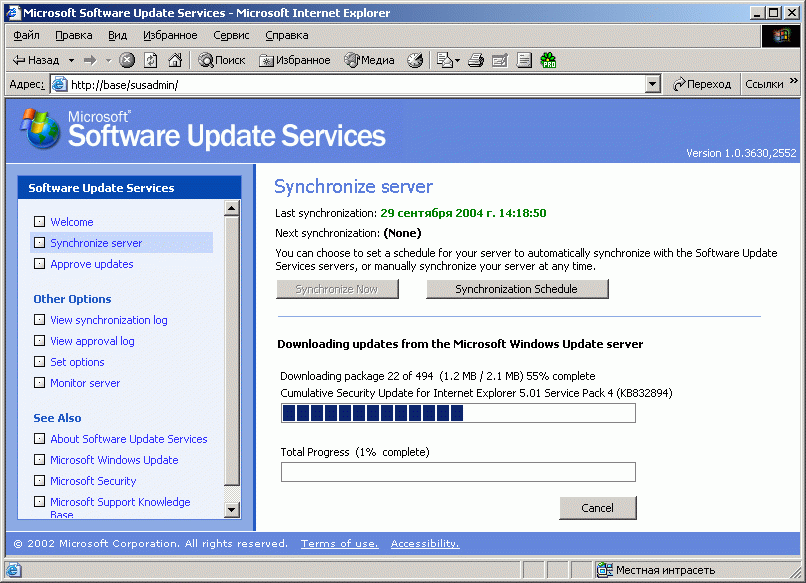Open the Файл menu
The width and height of the screenshot is (806, 583).
tap(26, 35)
